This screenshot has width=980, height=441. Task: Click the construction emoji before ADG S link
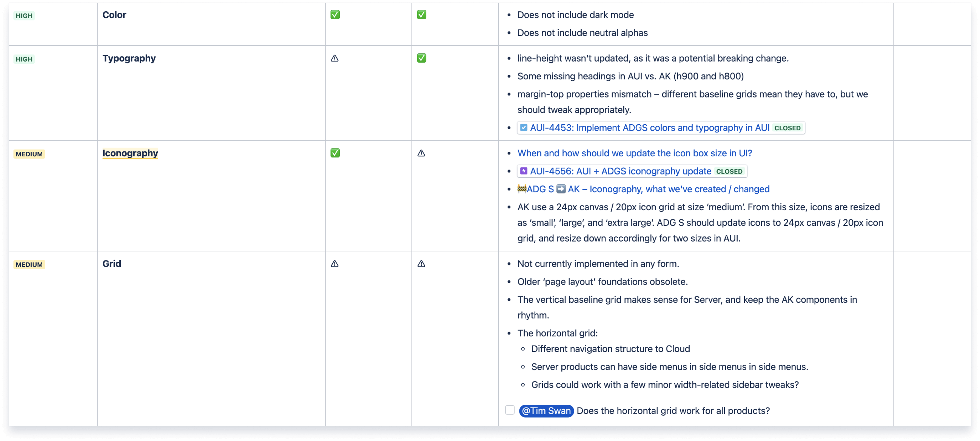click(522, 189)
